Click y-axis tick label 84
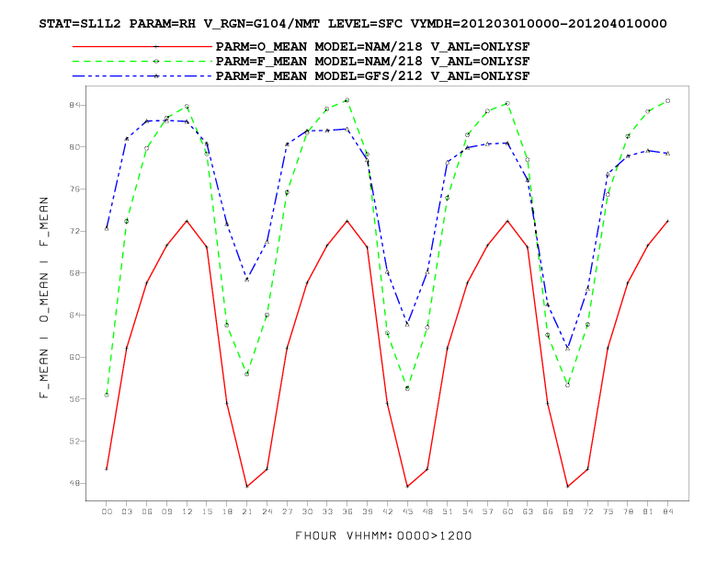 click(74, 106)
